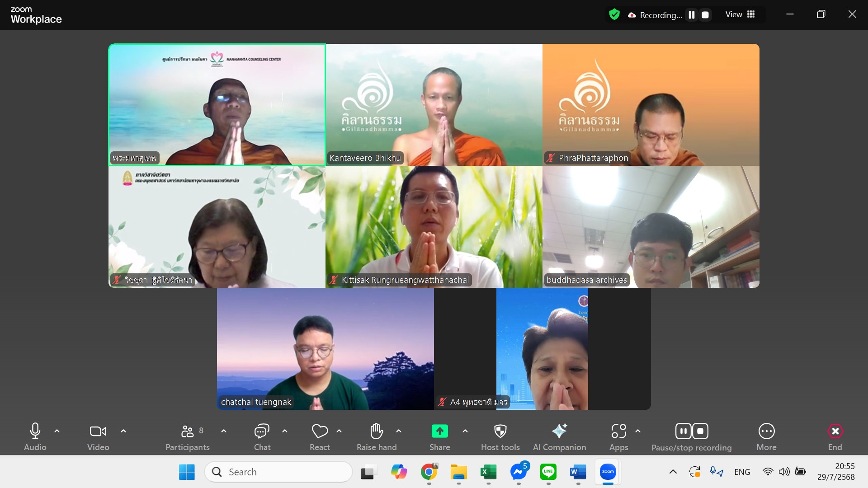The image size is (868, 488).
Task: Toggle the Video camera on/off
Action: coord(98,432)
